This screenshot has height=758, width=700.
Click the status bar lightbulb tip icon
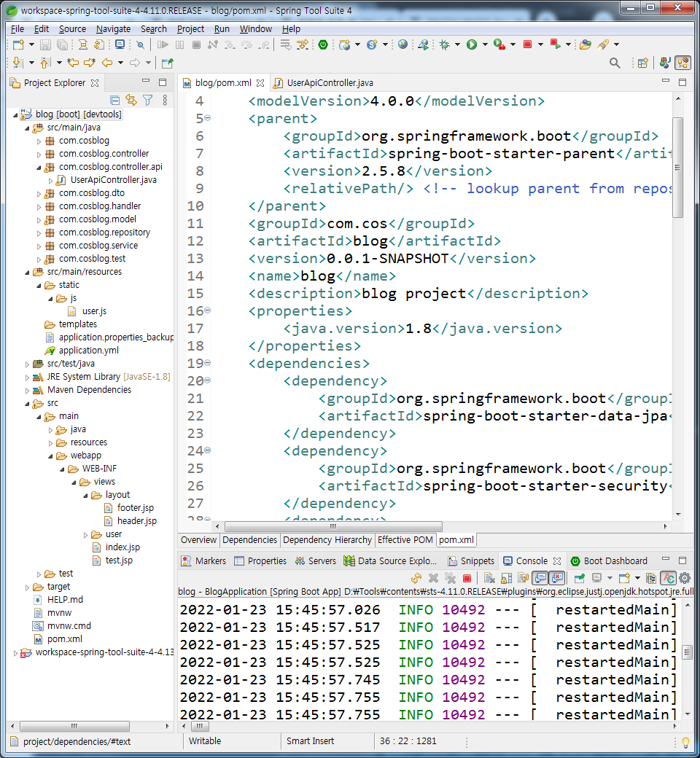[x=685, y=742]
